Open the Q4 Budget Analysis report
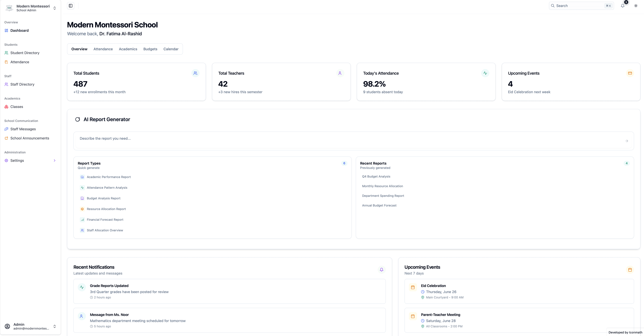 376,177
